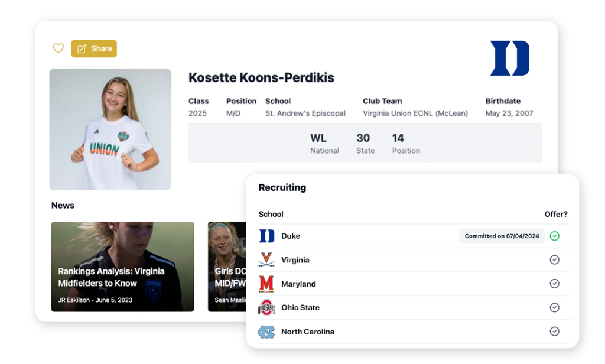Click 'Virginia Union ECNL (McLean)' club team

[x=415, y=113]
